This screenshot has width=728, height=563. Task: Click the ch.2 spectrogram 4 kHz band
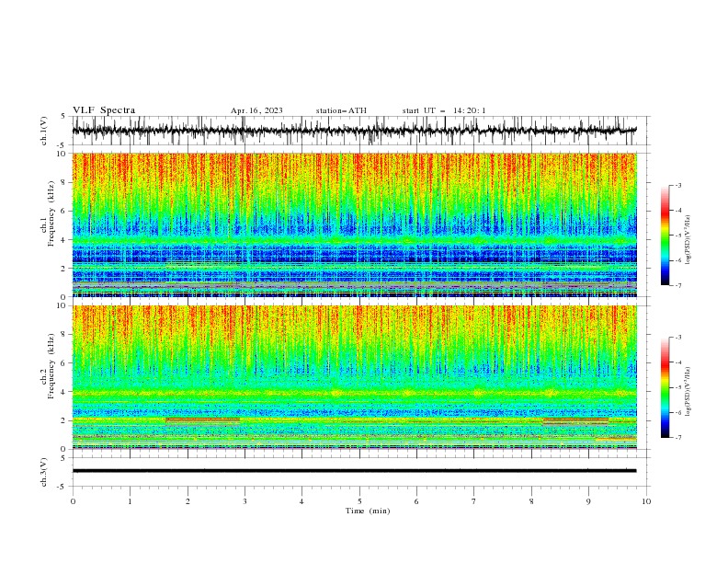[x=354, y=393]
